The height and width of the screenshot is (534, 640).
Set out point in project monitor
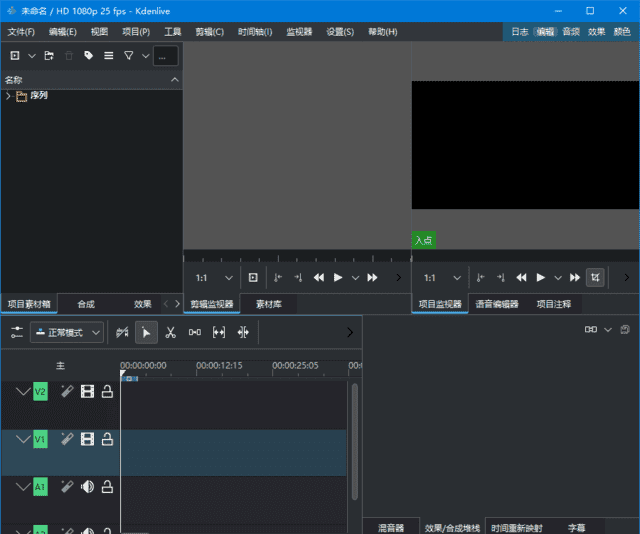pyautogui.click(x=501, y=278)
